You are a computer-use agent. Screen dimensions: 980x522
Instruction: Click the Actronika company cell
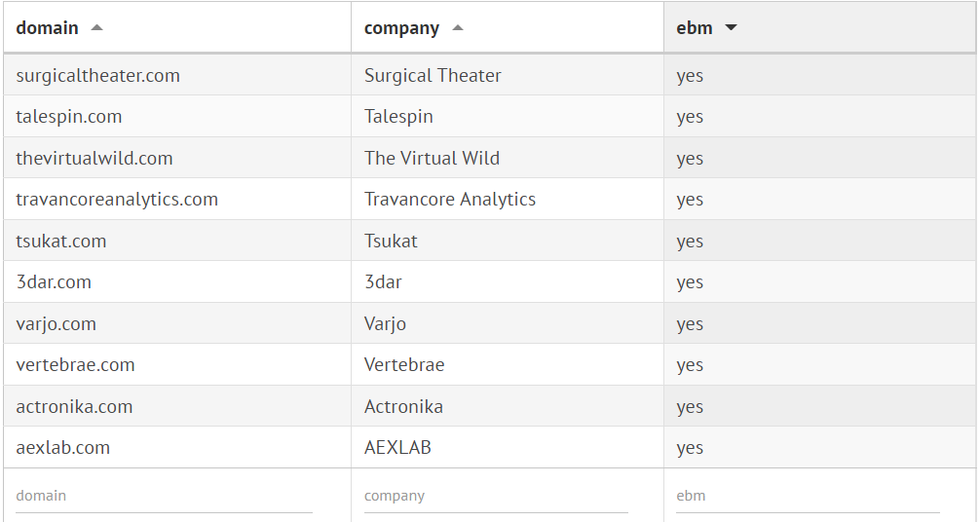pyautogui.click(x=403, y=407)
